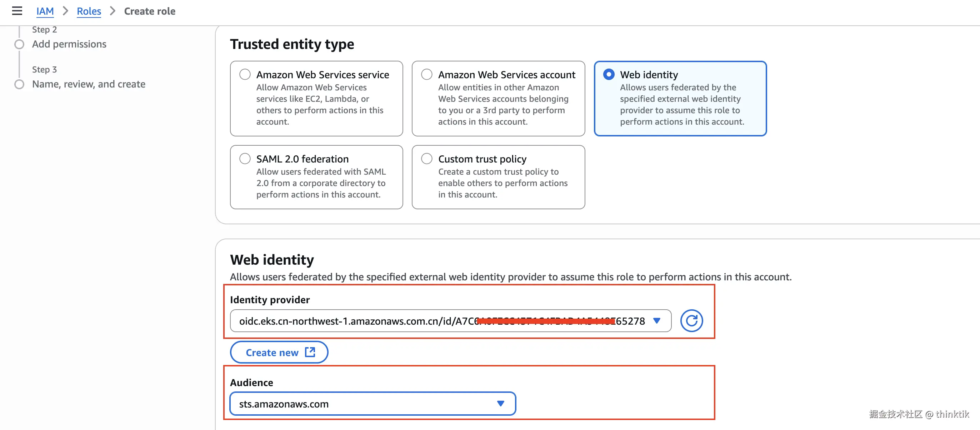
Task: Choose the Web identity radio option
Action: click(609, 74)
